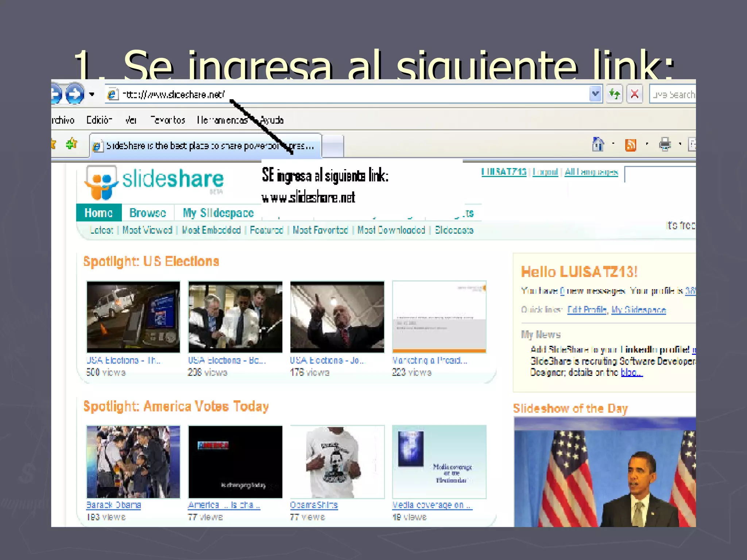Image resolution: width=747 pixels, height=560 pixels.
Task: Open the Home navigation tab
Action: click(99, 213)
